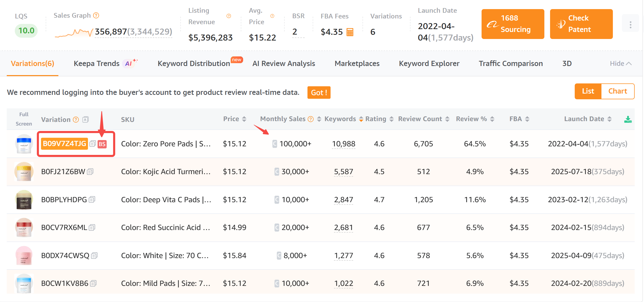
Task: Click the C icon beside 30,000+ sales
Action: pyautogui.click(x=277, y=172)
